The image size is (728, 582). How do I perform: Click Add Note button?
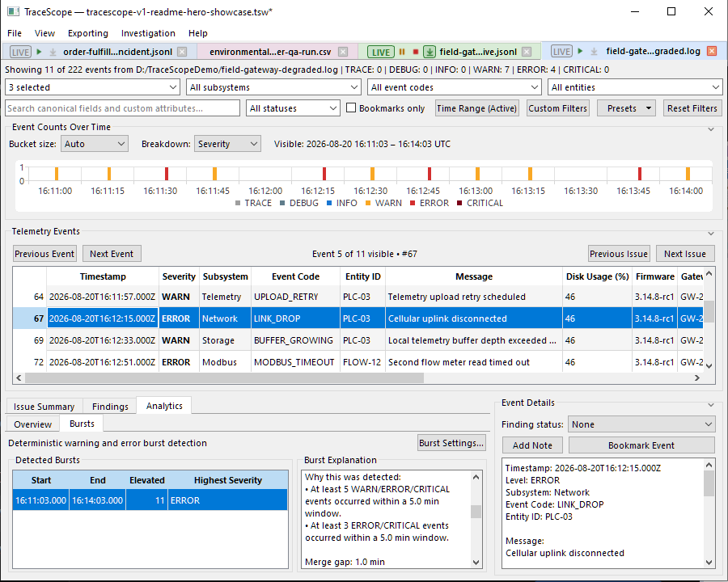click(532, 445)
